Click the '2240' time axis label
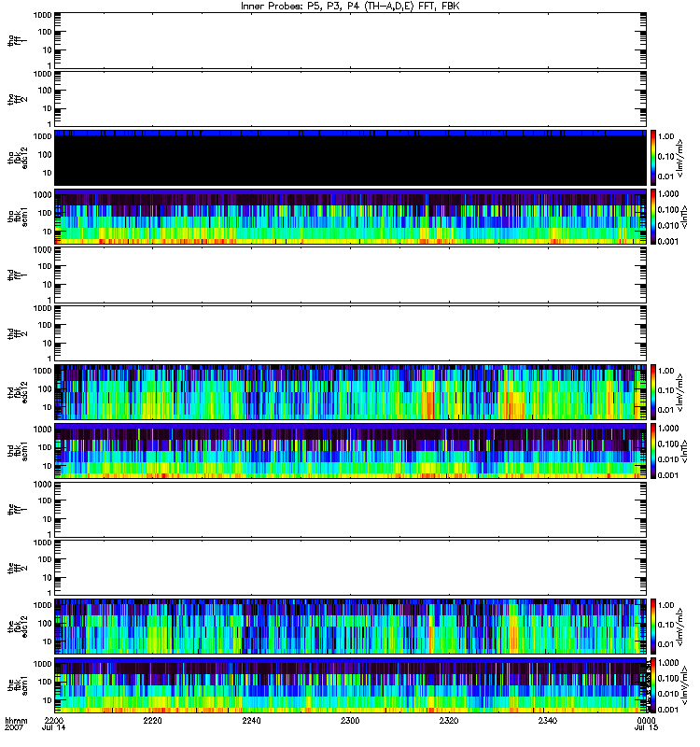 tap(251, 720)
